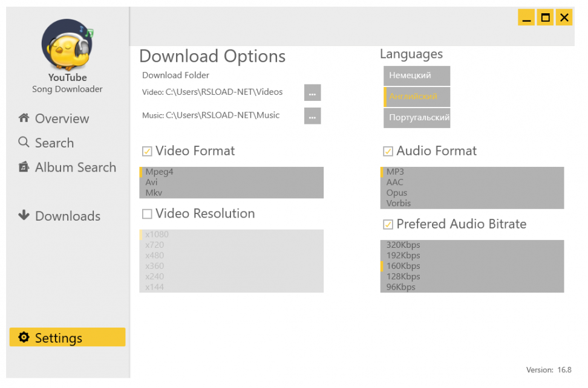
Task: Pick 320Kbps in the bitrate list
Action: coord(403,245)
